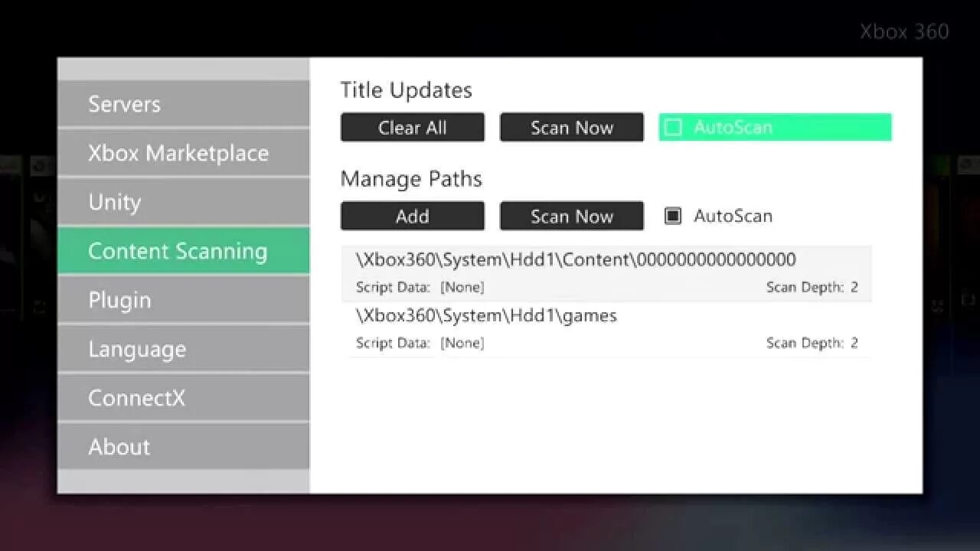Open the Plugin settings tab
Viewport: 980px width, 551px height.
pos(184,300)
